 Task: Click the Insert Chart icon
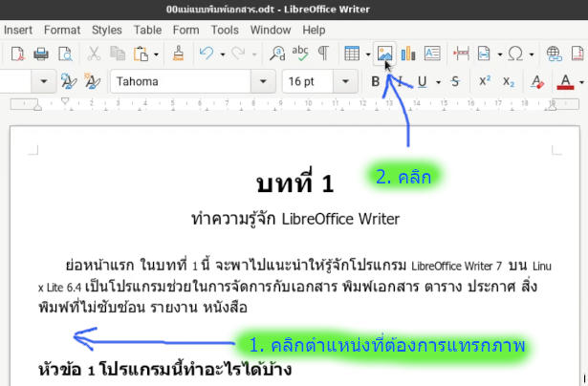pyautogui.click(x=408, y=54)
